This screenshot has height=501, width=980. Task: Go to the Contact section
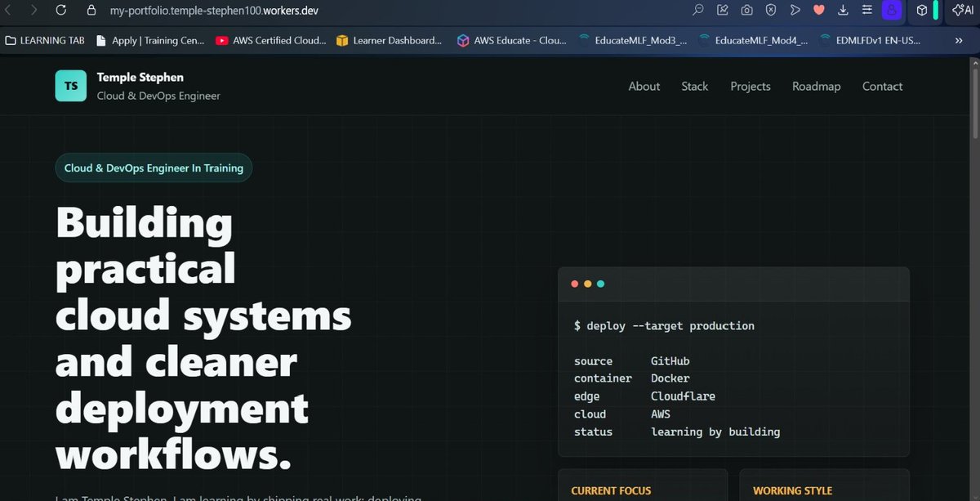[x=883, y=86]
